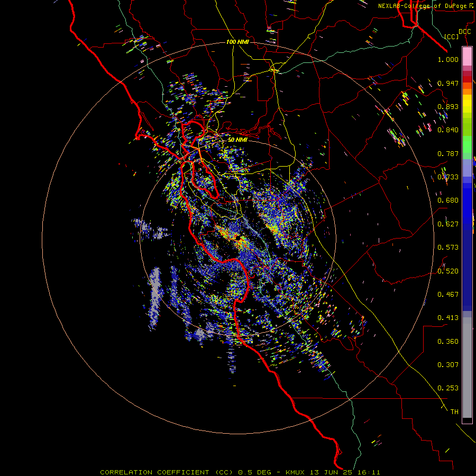The height and width of the screenshot is (476, 476).
Task: Select the 0.413 scale value
Action: 448,318
